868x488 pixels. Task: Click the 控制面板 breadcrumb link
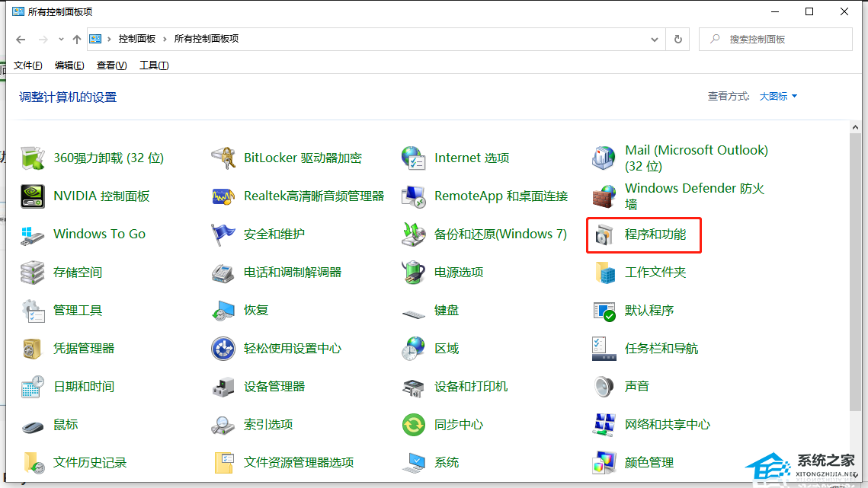(x=136, y=39)
